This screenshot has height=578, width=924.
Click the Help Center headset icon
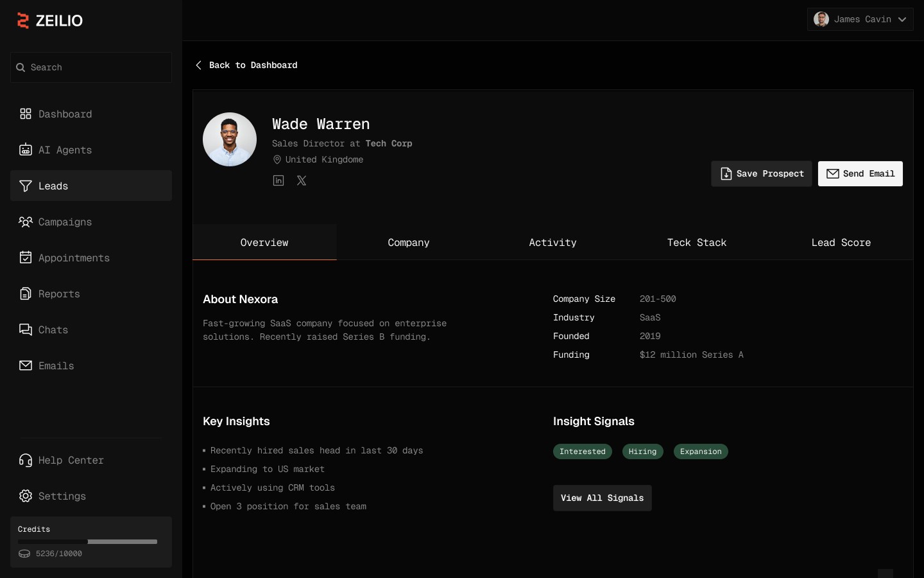pyautogui.click(x=26, y=460)
